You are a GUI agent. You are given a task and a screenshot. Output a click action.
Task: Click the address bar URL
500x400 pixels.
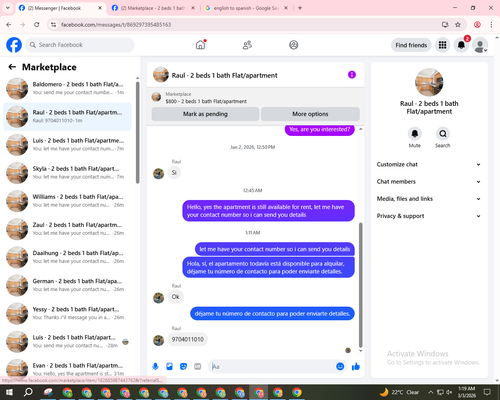116,25
